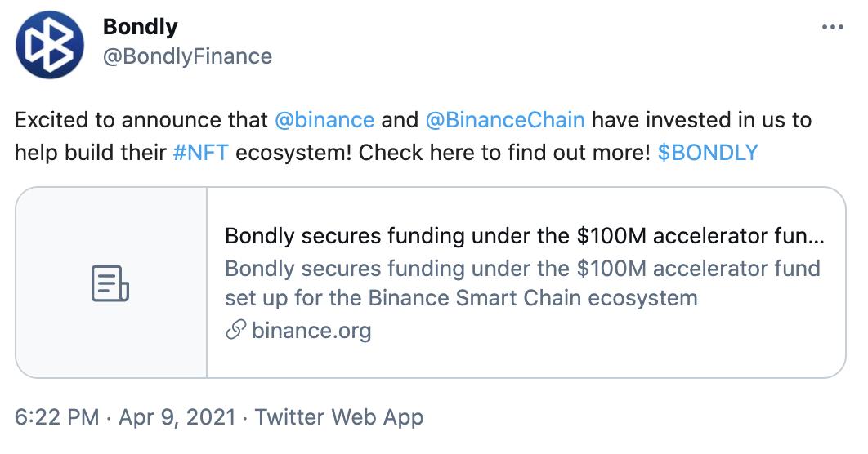Click the Apr 9, 2021 date
The width and height of the screenshot is (868, 454).
pyautogui.click(x=177, y=417)
